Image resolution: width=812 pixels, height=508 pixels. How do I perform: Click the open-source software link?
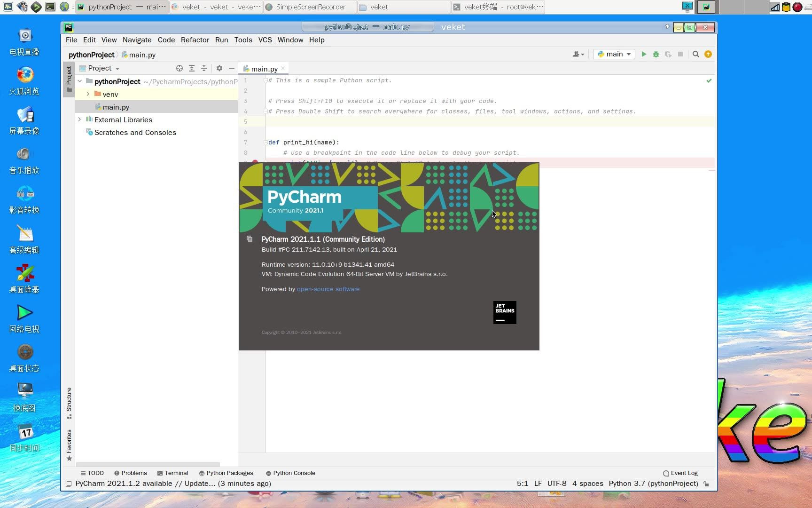(328, 289)
